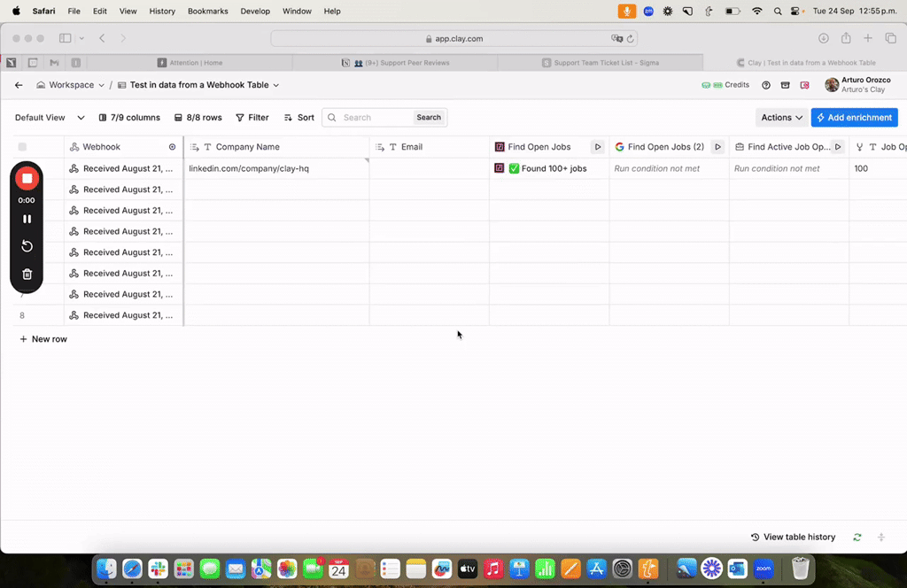Screen dimensions: 907x588
Task: Open the Webhook column settings circle icon
Action: pos(172,147)
